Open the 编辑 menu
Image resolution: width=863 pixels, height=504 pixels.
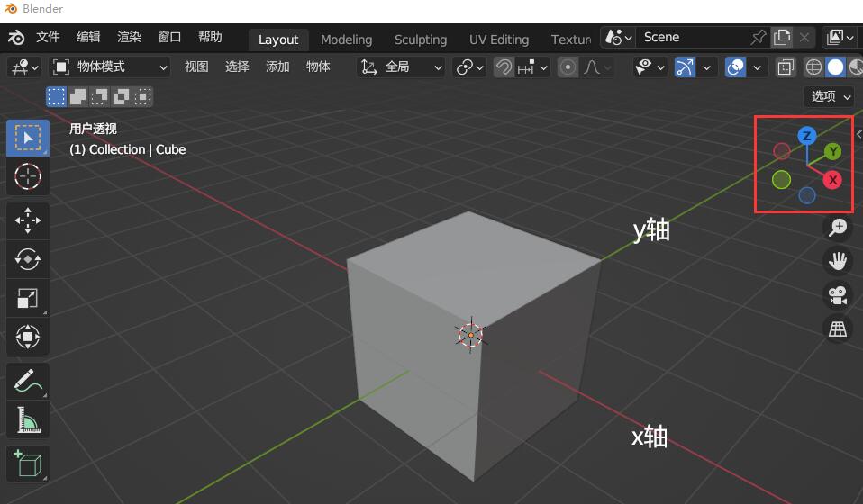(x=88, y=38)
